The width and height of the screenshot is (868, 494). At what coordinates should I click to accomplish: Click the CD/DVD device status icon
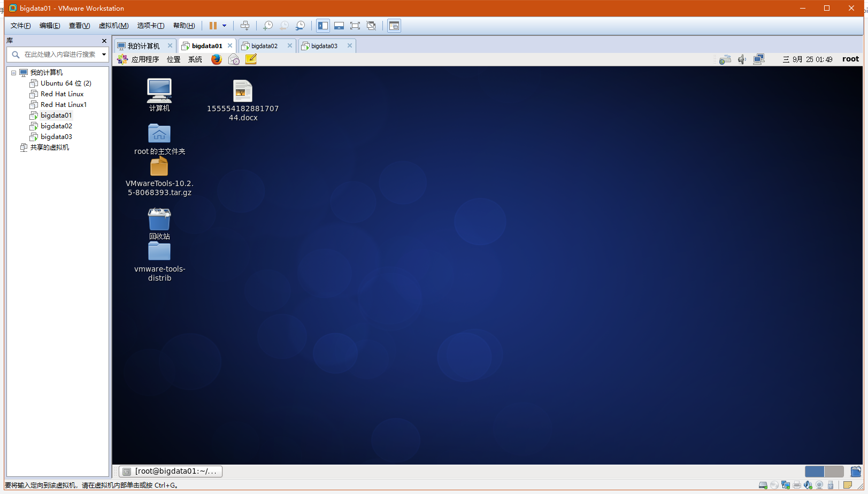point(774,485)
